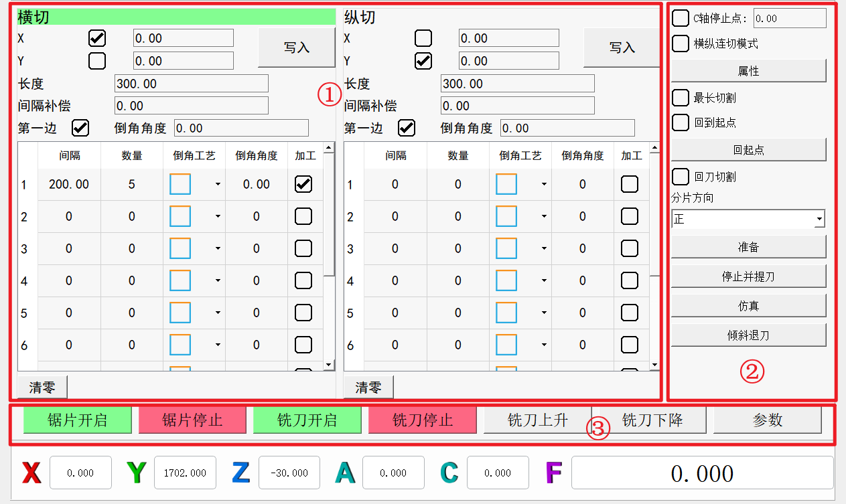The width and height of the screenshot is (846, 504).
Task: Click the green Y axis icon
Action: click(x=137, y=473)
